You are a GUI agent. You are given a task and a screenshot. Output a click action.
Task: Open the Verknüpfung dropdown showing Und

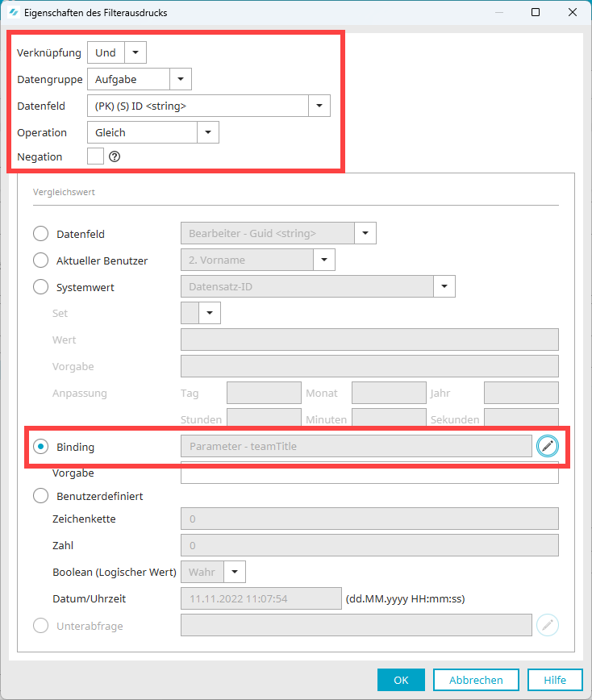click(117, 52)
